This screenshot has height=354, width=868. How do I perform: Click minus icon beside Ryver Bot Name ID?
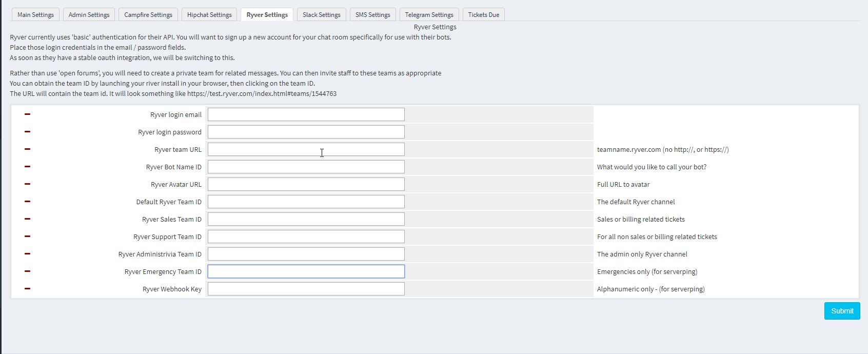click(x=27, y=166)
